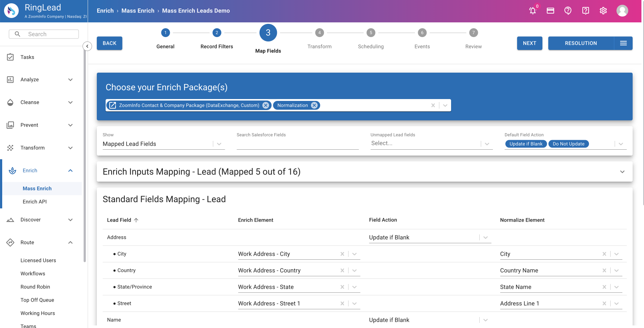Open the help document icon
644x328 pixels.
[x=585, y=11]
